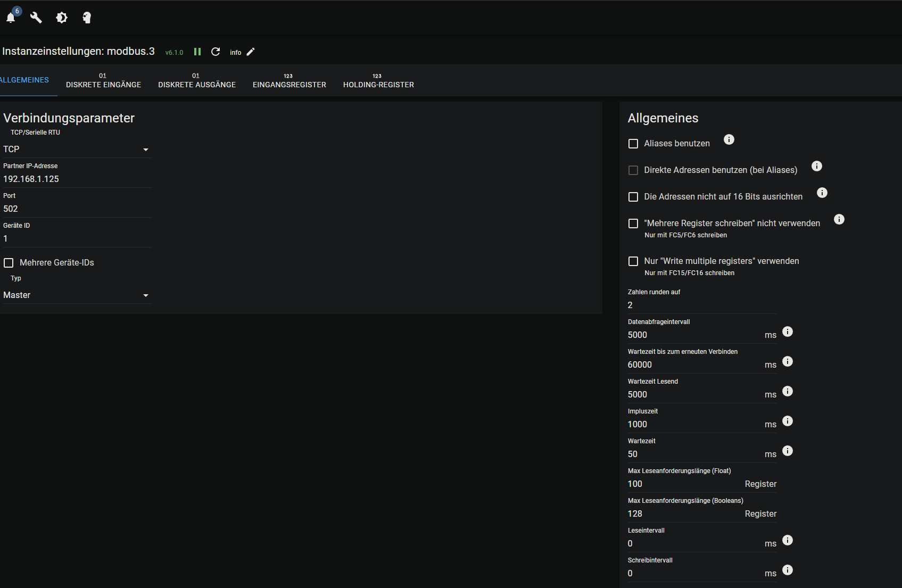
Task: Edit the reconnect wait time 60000
Action: click(694, 365)
